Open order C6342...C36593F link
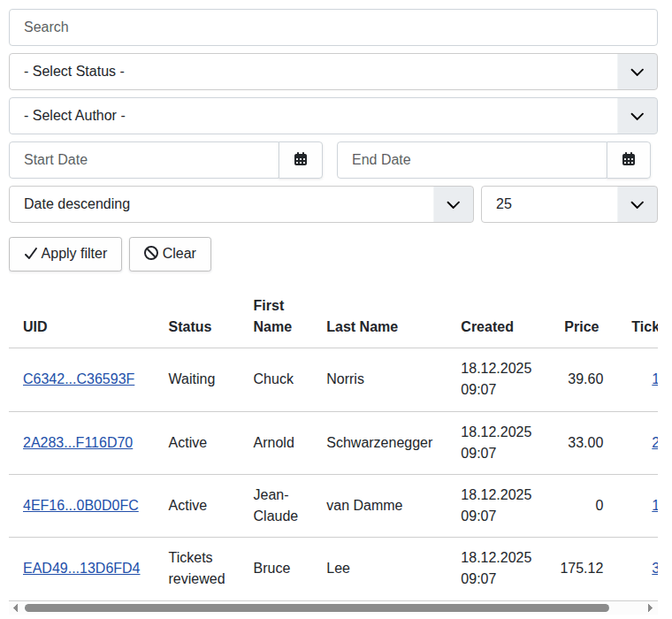 (79, 379)
